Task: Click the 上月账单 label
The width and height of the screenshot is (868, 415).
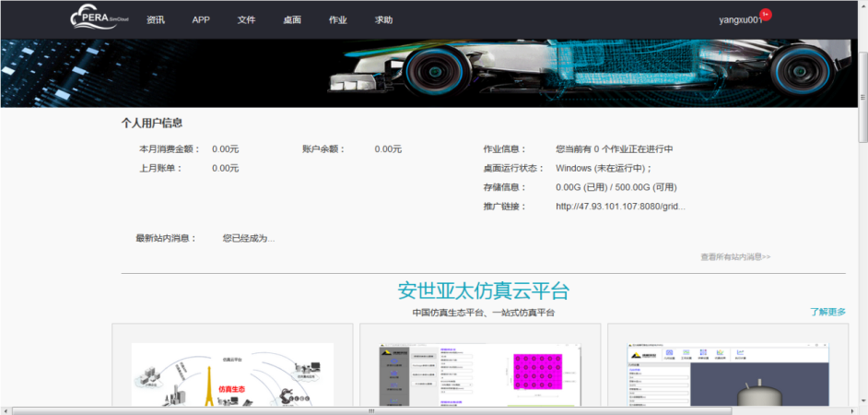Action: point(160,168)
